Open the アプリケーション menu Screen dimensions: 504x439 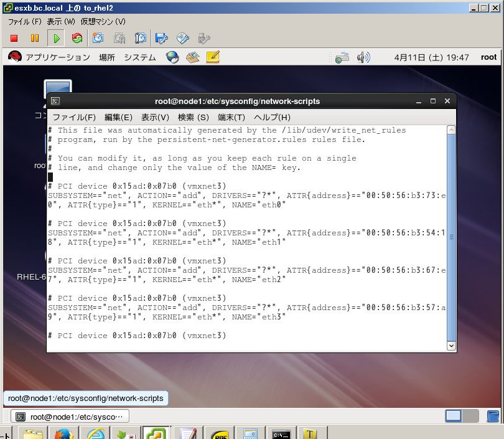click(58, 57)
